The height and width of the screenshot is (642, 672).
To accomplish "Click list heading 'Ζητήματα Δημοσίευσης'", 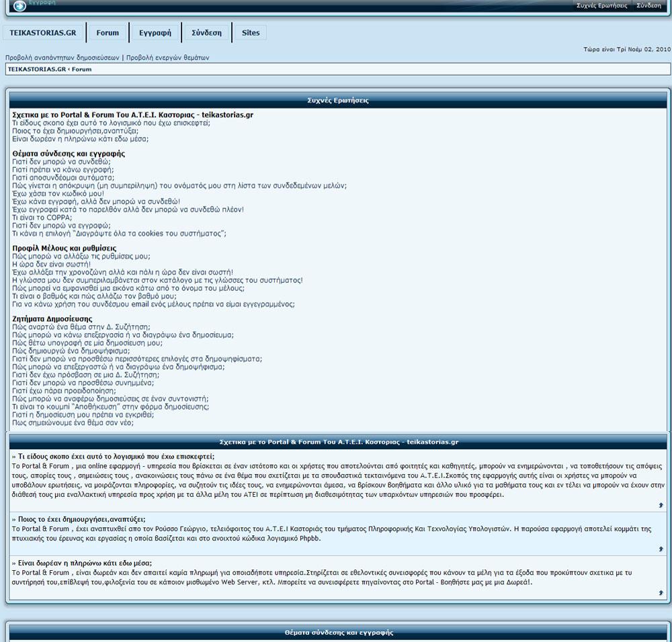I will [x=52, y=319].
